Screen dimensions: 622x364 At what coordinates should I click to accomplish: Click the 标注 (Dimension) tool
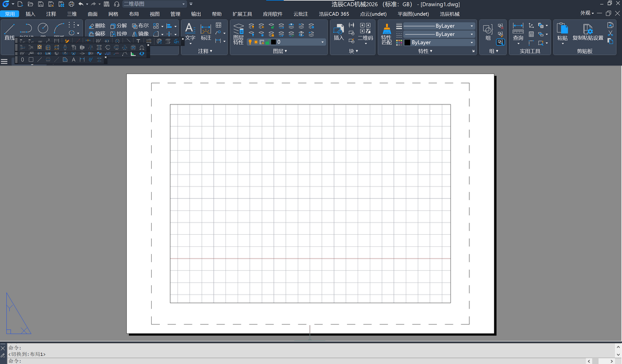click(x=206, y=32)
